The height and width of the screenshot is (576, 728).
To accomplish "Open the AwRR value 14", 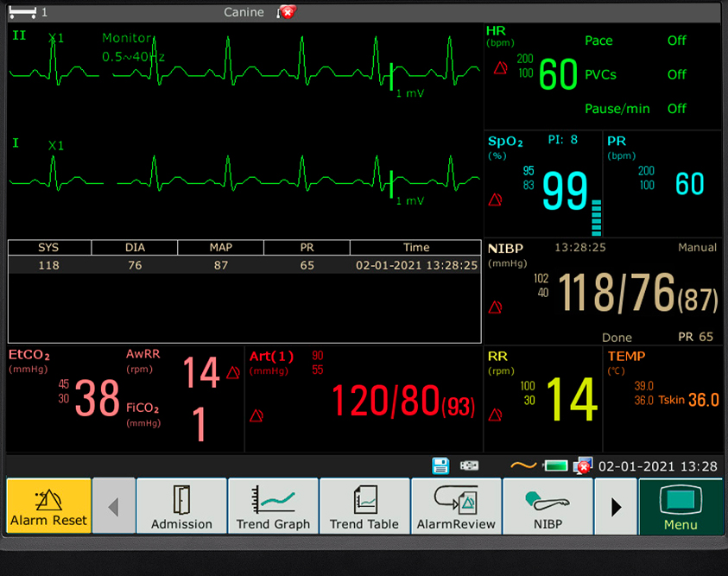I will tap(200, 372).
